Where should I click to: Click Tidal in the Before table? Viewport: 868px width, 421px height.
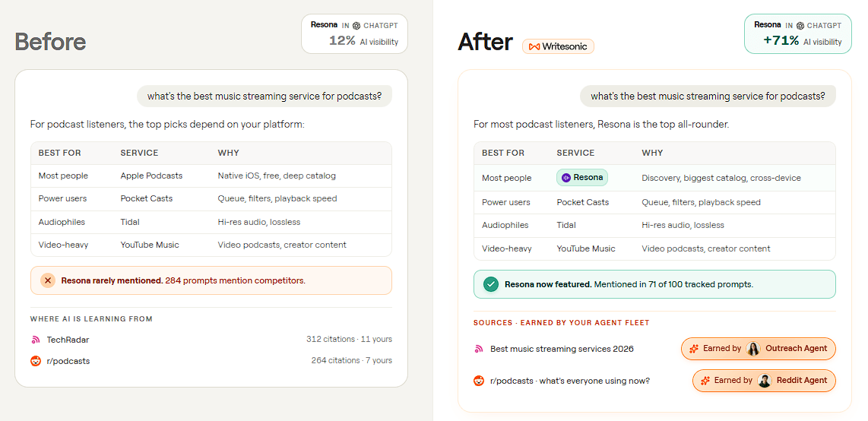[130, 222]
